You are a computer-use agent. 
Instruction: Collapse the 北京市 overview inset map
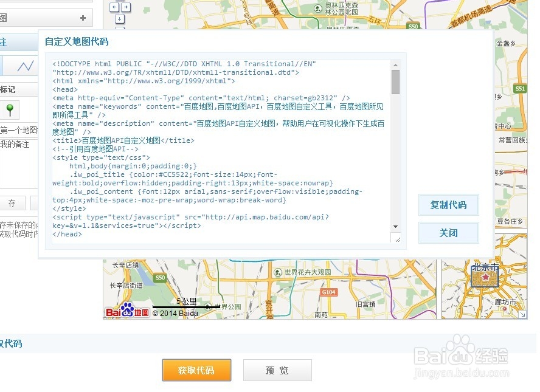522,314
